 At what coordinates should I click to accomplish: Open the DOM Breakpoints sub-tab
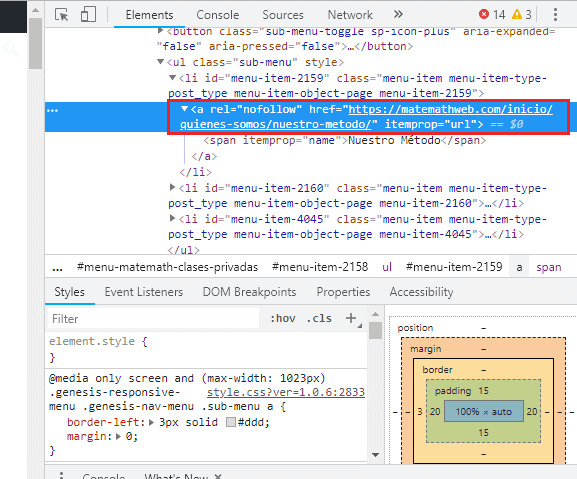tap(249, 292)
